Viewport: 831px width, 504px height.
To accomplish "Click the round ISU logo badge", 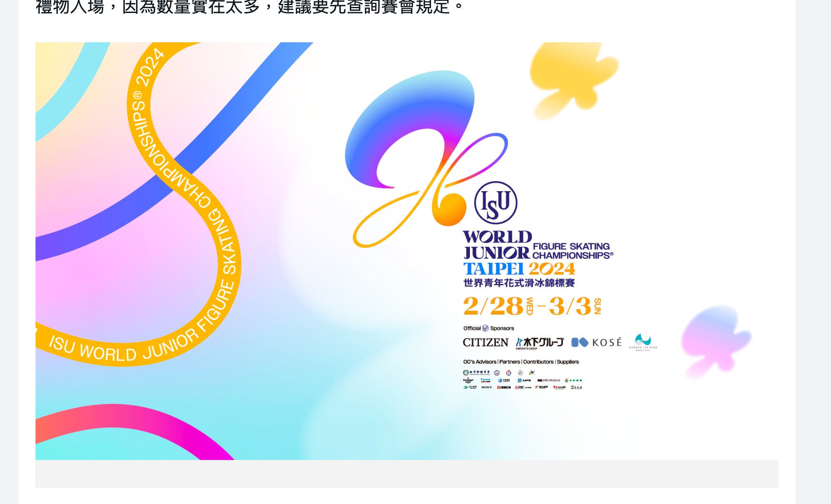I will coord(495,202).
